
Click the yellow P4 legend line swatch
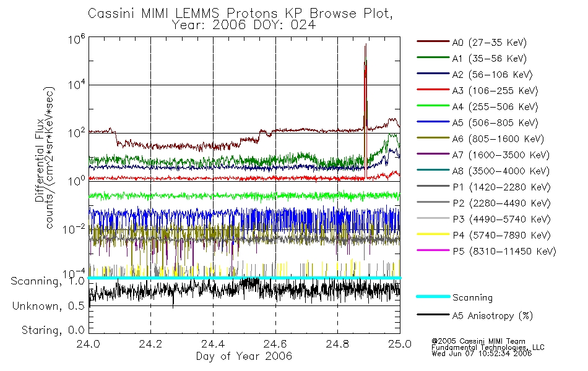pyautogui.click(x=433, y=234)
